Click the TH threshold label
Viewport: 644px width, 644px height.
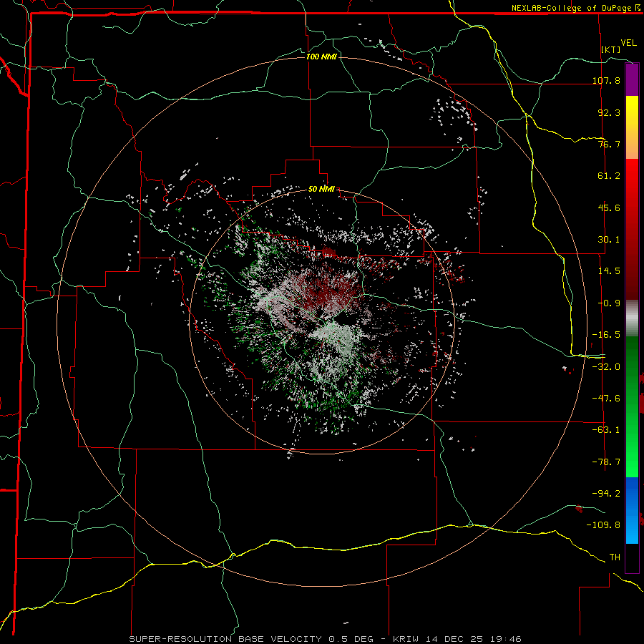pyautogui.click(x=615, y=557)
